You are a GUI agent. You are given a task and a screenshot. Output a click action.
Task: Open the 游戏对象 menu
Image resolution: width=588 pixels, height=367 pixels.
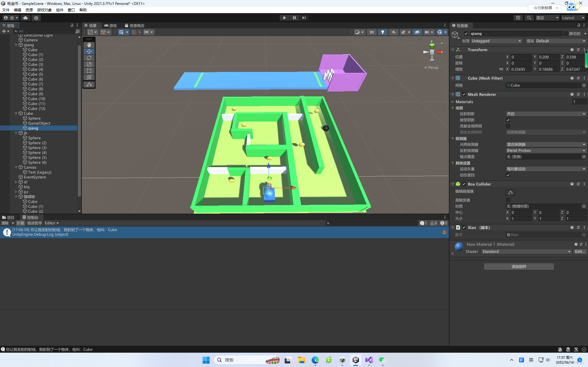pos(44,10)
